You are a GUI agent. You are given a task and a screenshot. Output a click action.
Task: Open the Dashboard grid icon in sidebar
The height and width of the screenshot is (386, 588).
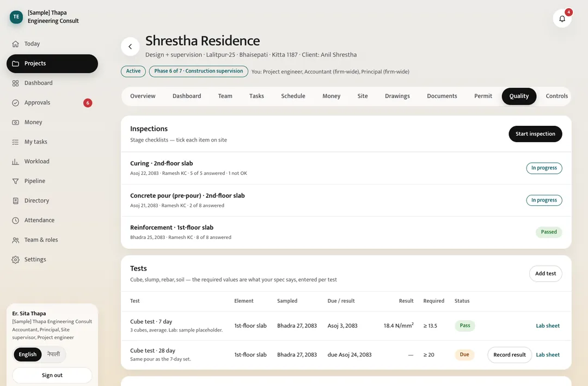(x=15, y=83)
